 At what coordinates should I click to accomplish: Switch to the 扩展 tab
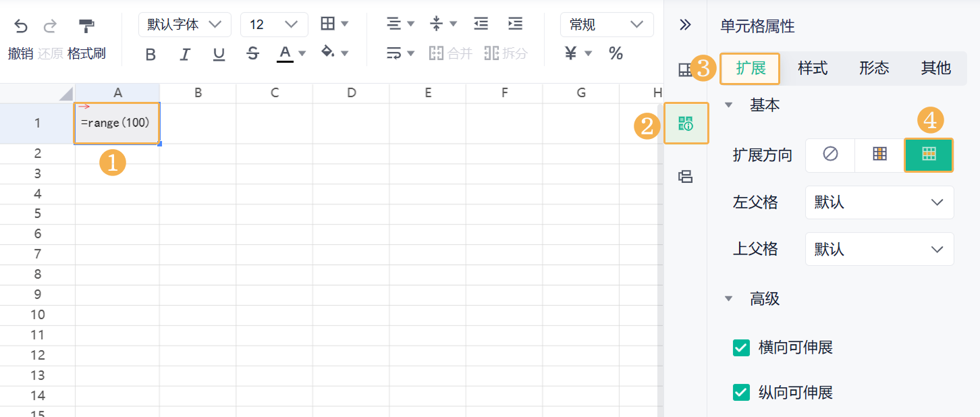click(x=750, y=68)
